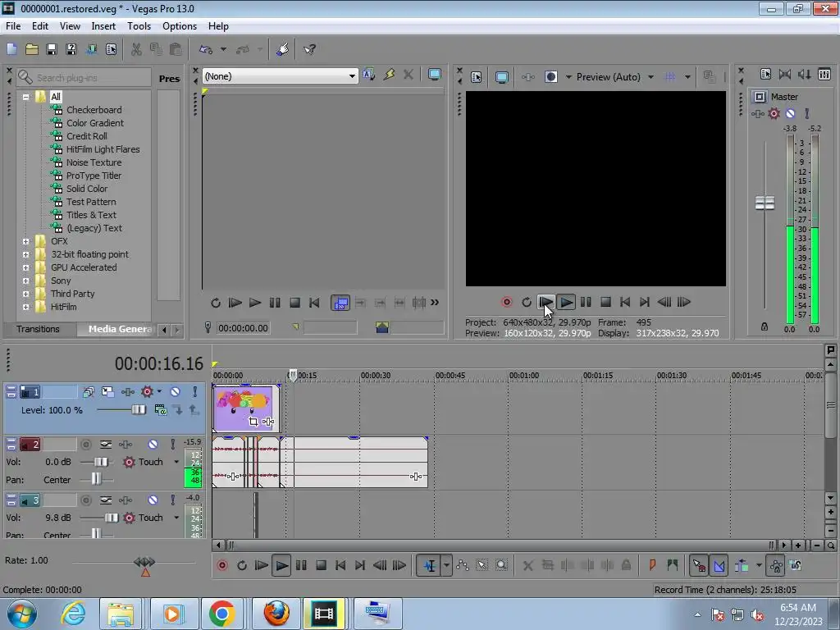Collapse the All folder in plug-in tree
The height and width of the screenshot is (630, 840).
tap(25, 97)
